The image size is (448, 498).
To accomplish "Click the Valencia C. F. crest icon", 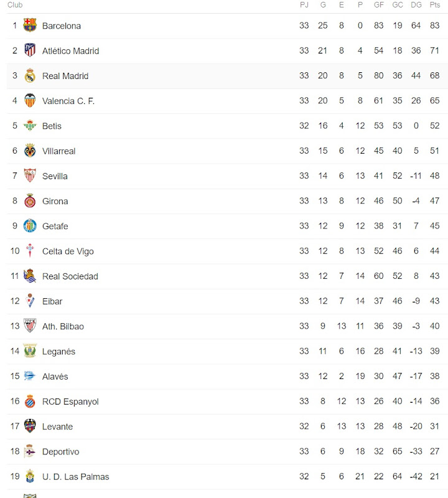I will [x=30, y=101].
